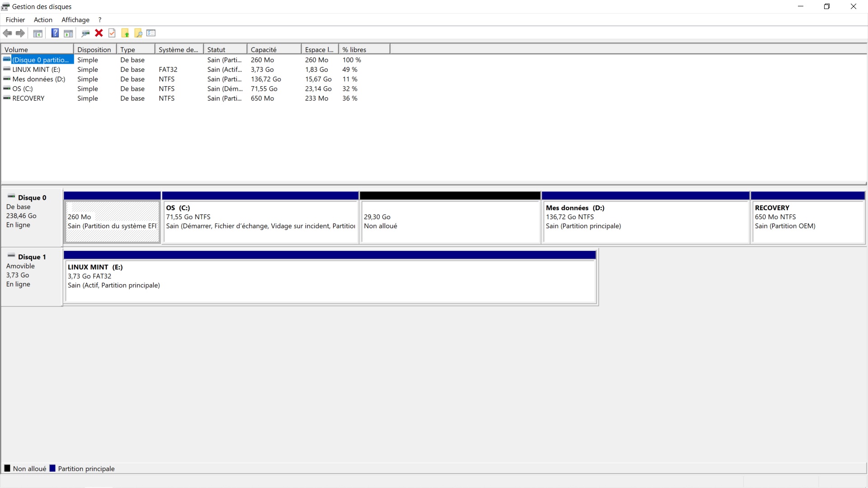
Task: Toggle the action pane toolbar icon
Action: click(68, 33)
